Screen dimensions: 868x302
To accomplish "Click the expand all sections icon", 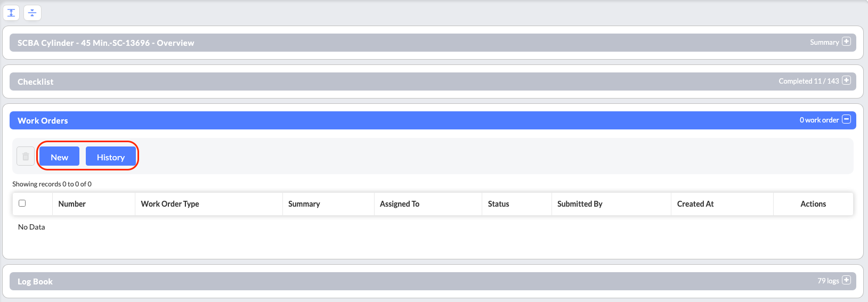I will [11, 12].
